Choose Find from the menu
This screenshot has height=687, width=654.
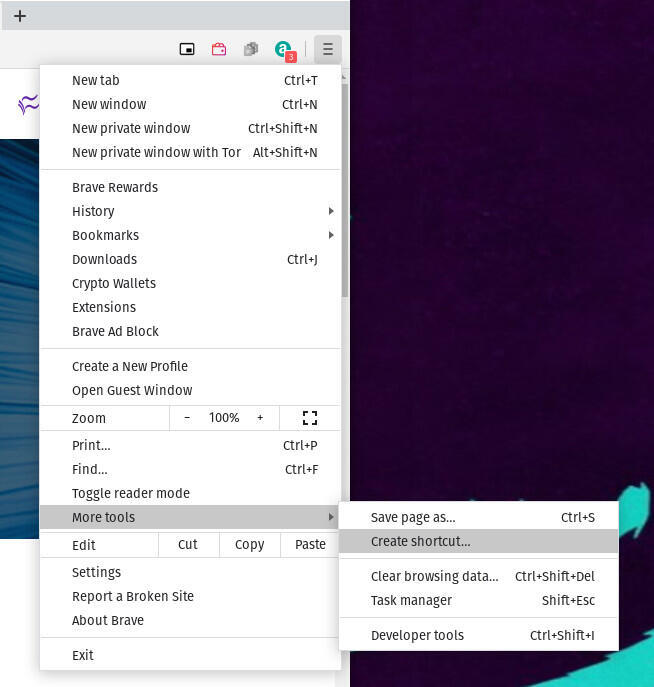[190, 469]
